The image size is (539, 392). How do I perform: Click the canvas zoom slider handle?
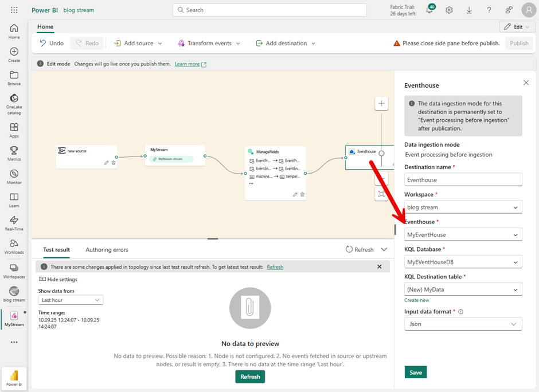381,154
